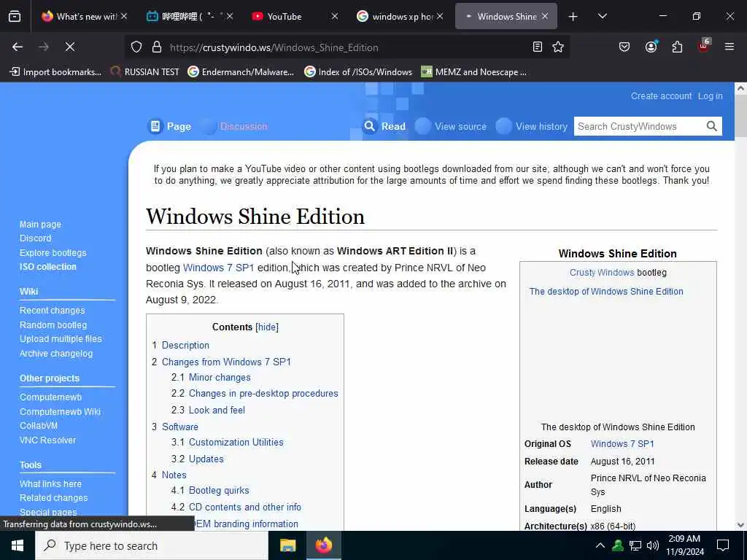Viewport: 747px width, 560px height.
Task: Switch to the windows xp Google tab
Action: point(399,17)
